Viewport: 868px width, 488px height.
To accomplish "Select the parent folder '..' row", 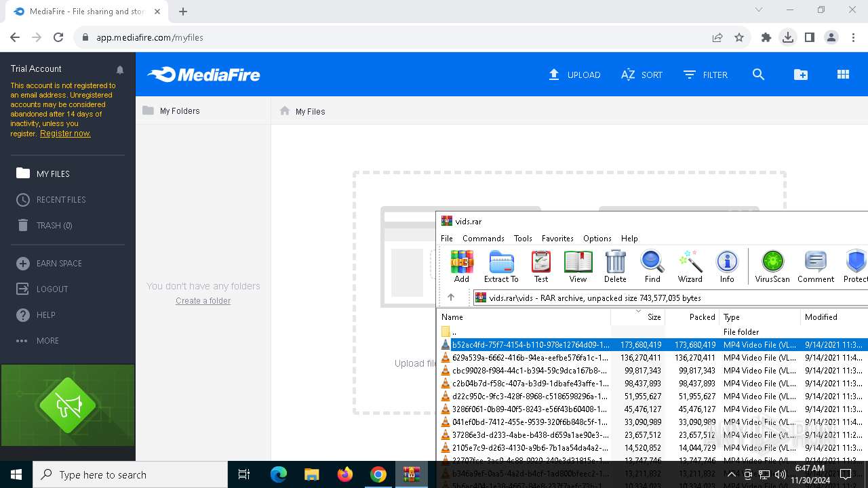I will coord(652,332).
